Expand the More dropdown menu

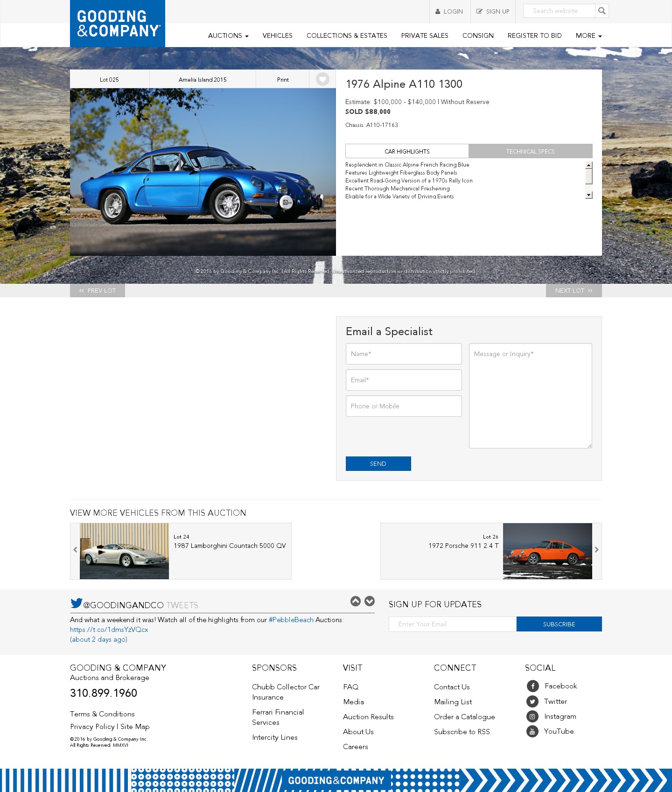588,35
